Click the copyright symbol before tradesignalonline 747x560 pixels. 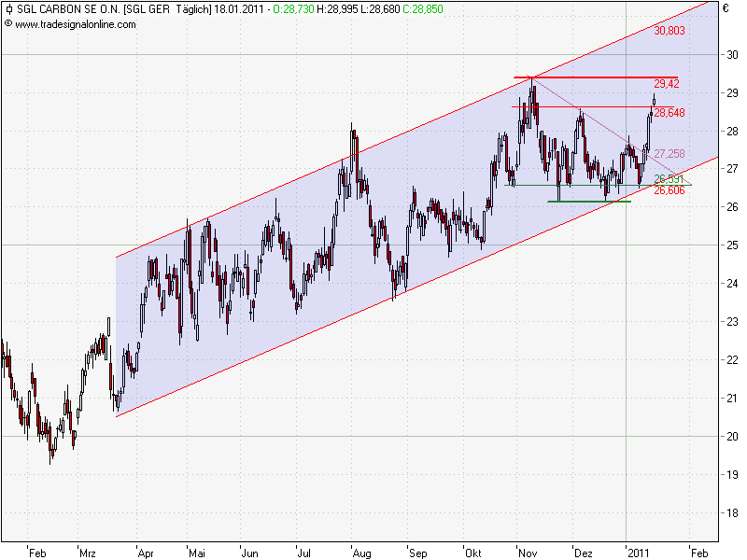click(x=7, y=23)
